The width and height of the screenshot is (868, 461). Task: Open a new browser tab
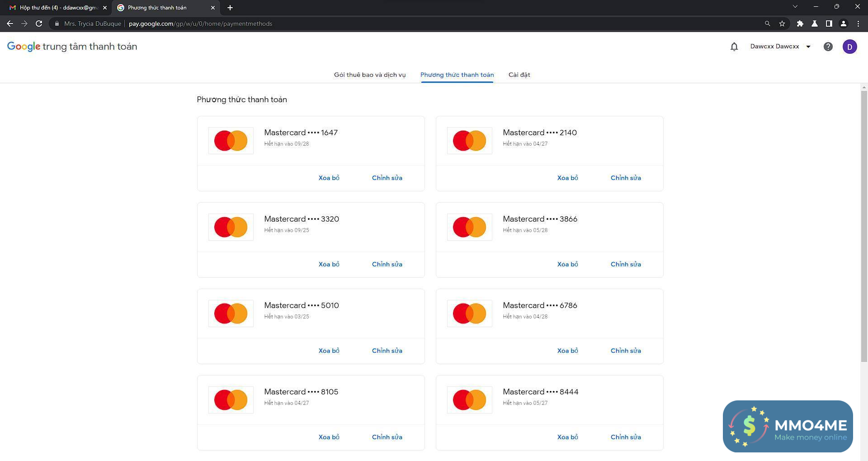click(230, 8)
